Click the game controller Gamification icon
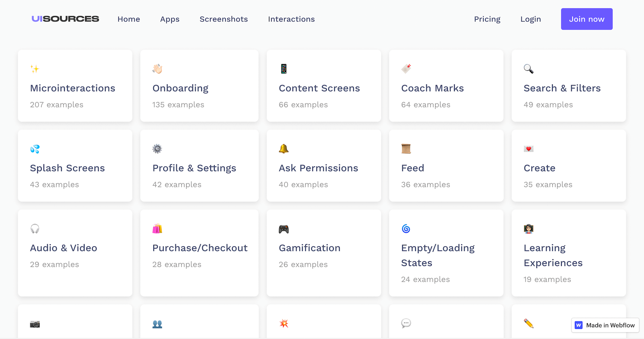Screen dimensions: 644x339 click(283, 228)
